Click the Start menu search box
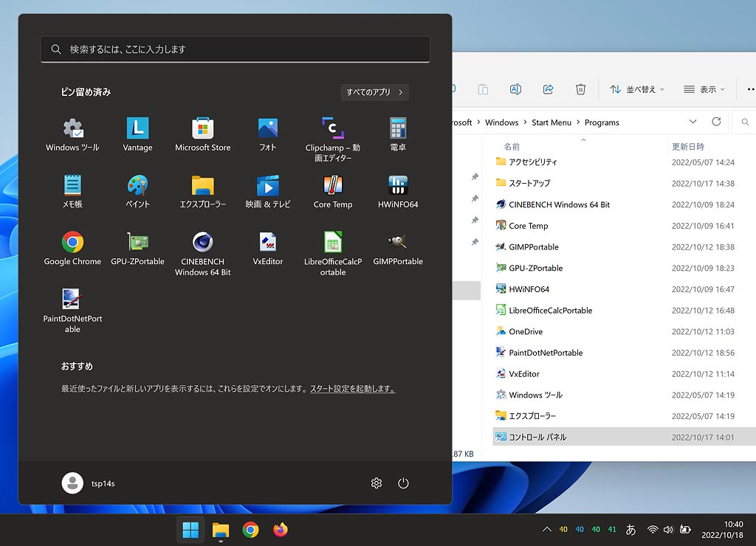Viewport: 756px width, 546px height. (x=235, y=49)
